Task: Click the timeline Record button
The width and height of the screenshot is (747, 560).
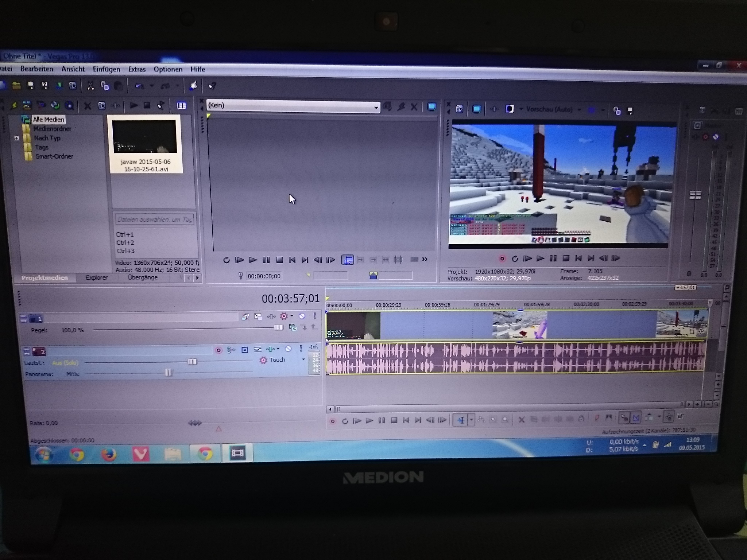Action: click(333, 421)
